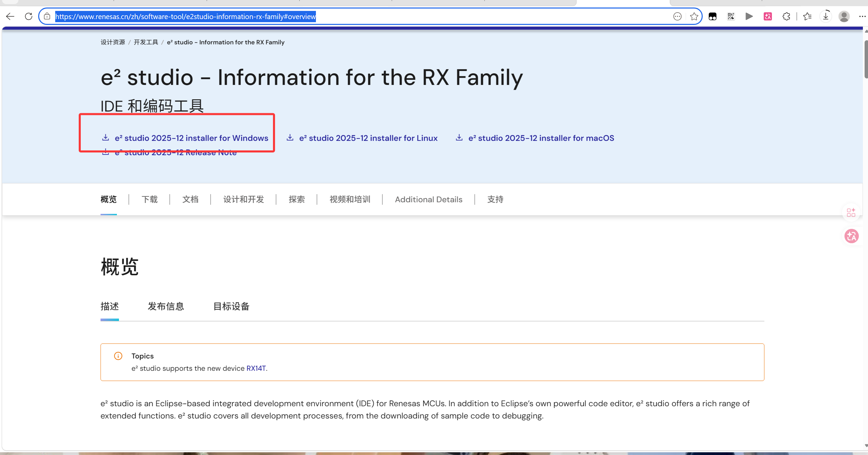This screenshot has width=868, height=455.
Task: Open the browser extensions puzzle icon
Action: 786,16
